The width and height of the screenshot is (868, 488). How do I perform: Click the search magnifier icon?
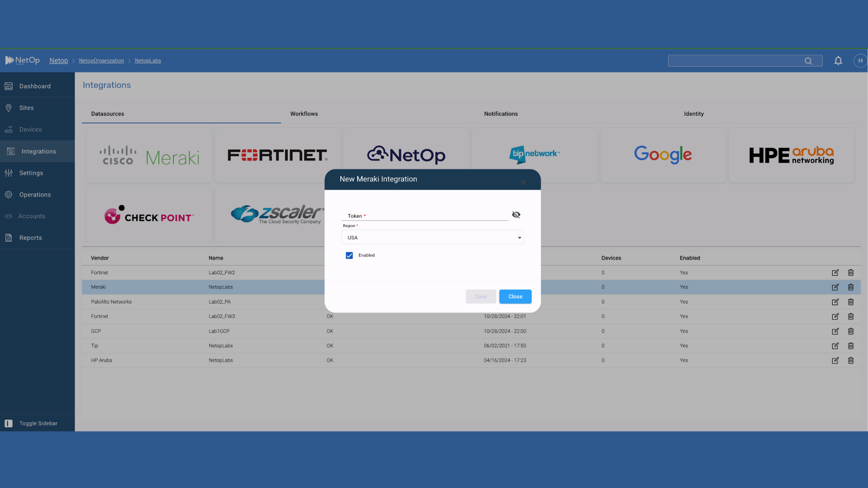coord(808,61)
